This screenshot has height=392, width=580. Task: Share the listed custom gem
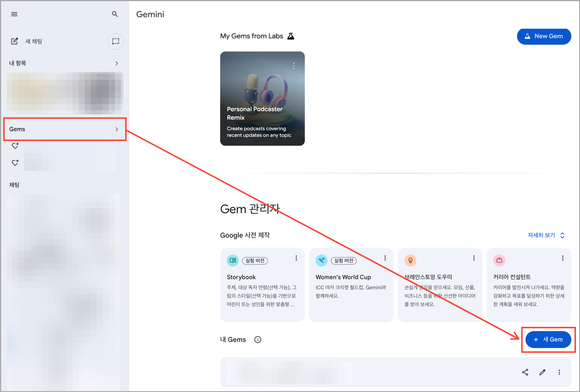coord(525,372)
